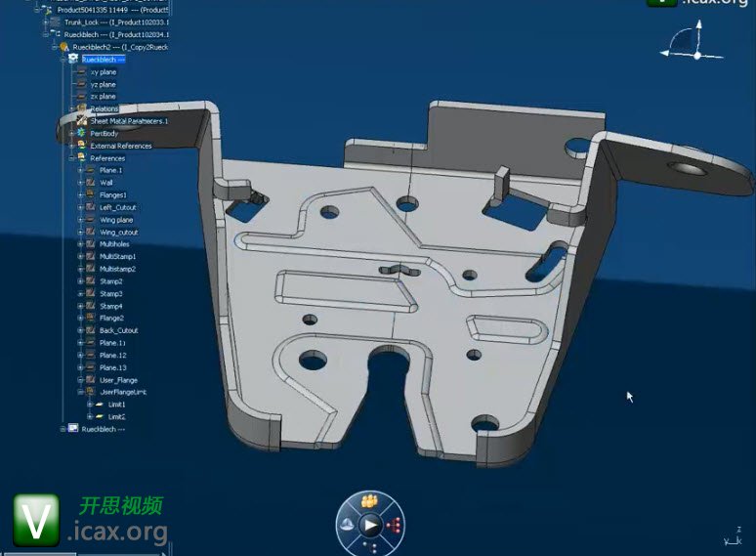Click the Wall feature icon
This screenshot has height=556, width=756.
pyautogui.click(x=90, y=183)
